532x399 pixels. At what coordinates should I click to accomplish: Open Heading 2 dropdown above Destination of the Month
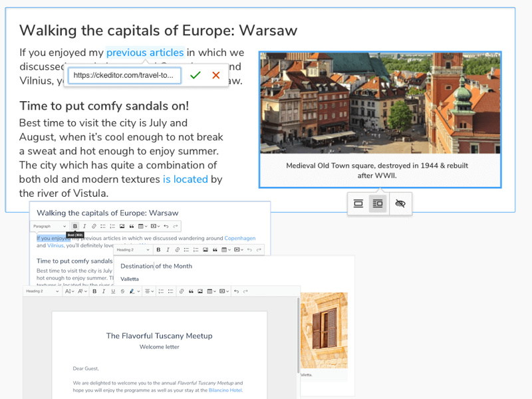pyautogui.click(x=132, y=250)
